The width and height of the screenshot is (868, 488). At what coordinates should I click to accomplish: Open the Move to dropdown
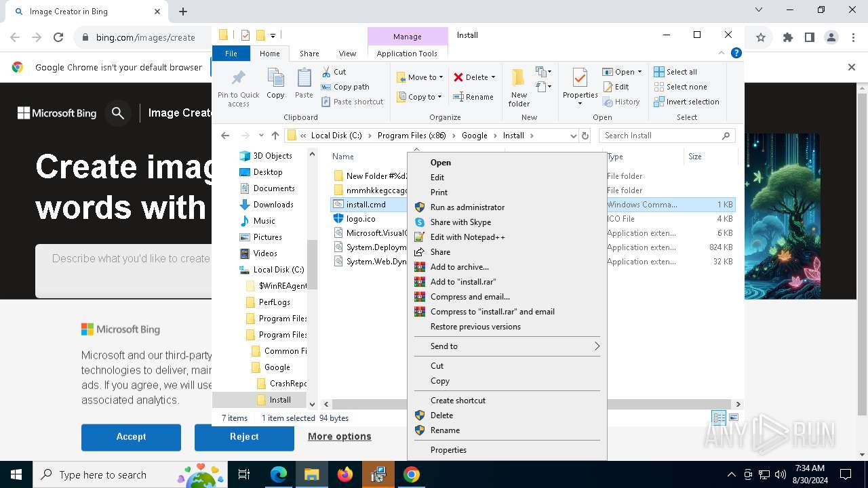tap(420, 77)
